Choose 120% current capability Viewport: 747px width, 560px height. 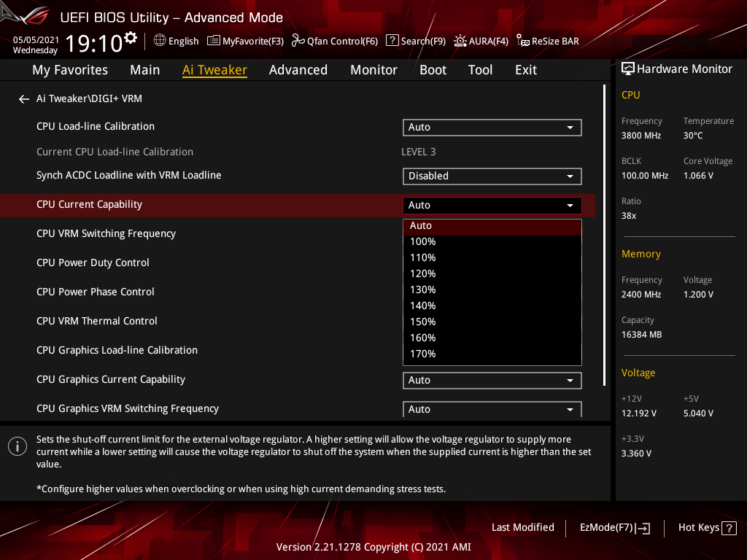coord(492,274)
